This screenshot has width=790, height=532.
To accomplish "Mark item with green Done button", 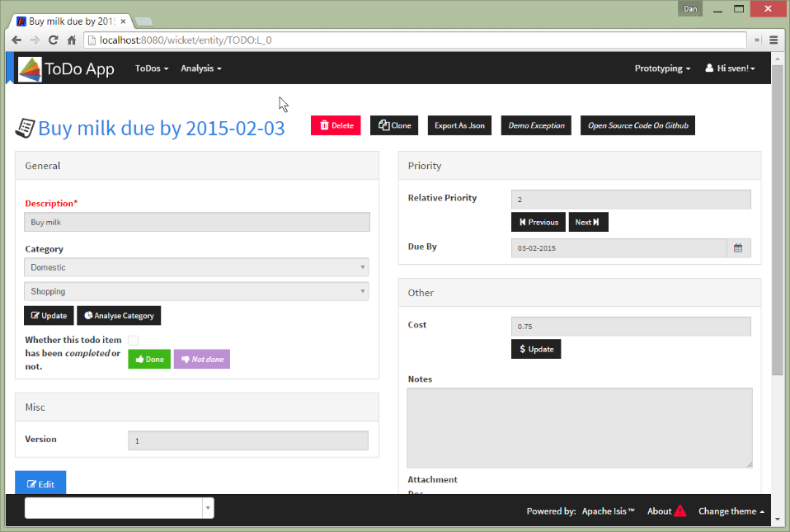I will pyautogui.click(x=149, y=360).
